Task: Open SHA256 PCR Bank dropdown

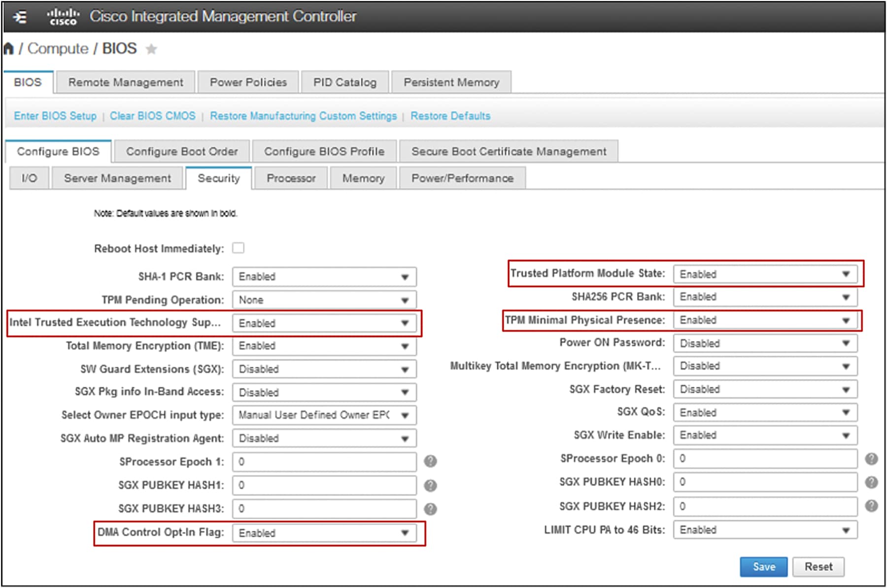Action: [x=765, y=297]
